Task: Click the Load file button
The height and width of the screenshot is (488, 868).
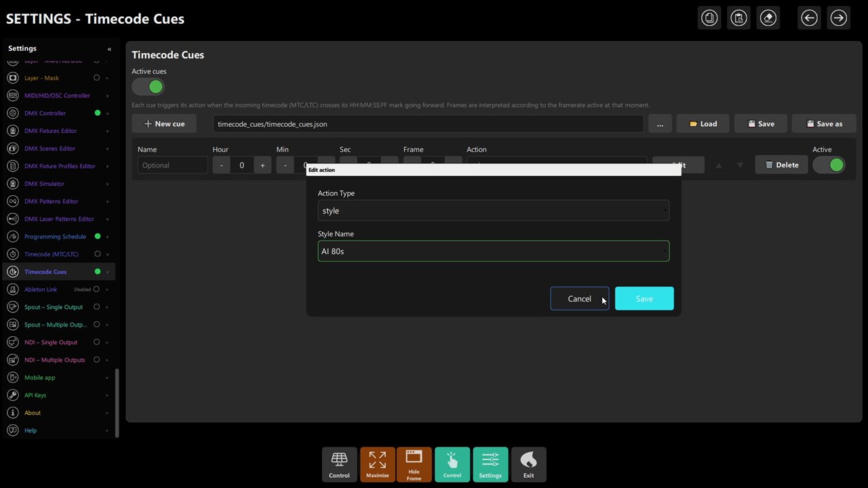Action: click(703, 124)
